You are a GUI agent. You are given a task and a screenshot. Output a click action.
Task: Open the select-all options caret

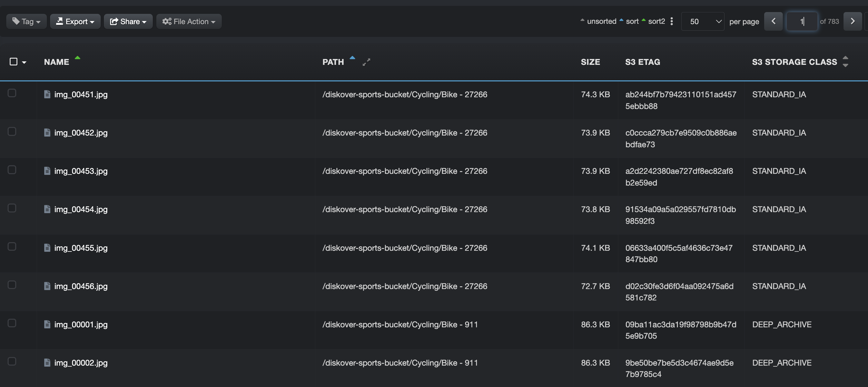(x=24, y=62)
